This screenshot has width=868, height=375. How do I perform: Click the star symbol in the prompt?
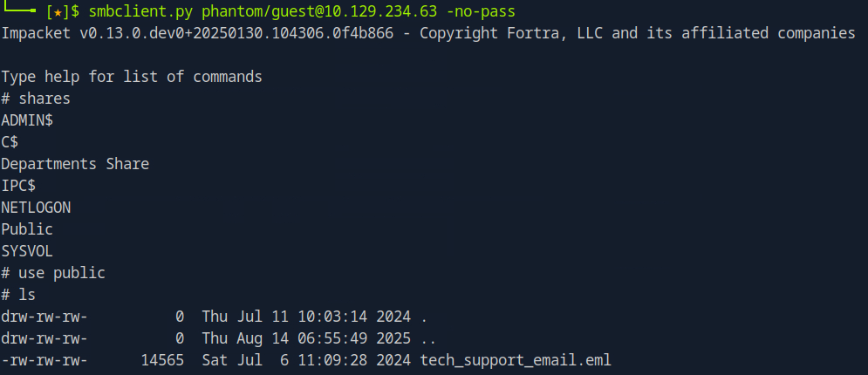coord(58,11)
